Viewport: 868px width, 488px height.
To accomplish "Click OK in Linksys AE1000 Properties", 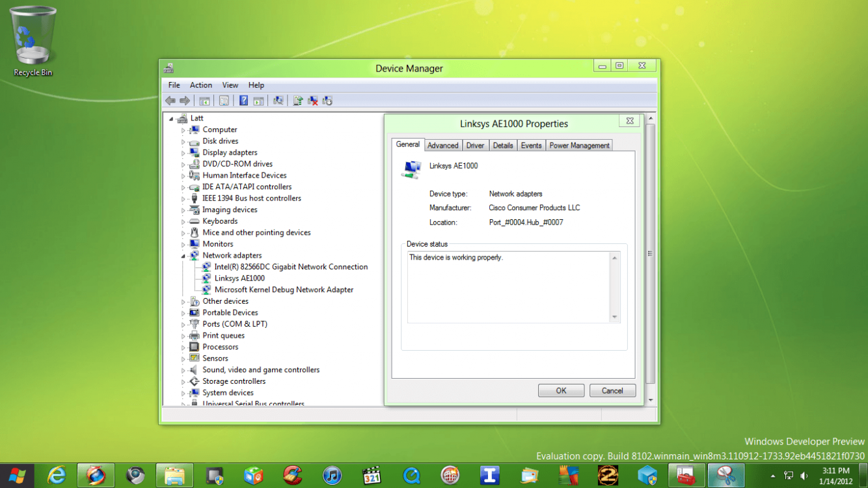I will [x=561, y=390].
